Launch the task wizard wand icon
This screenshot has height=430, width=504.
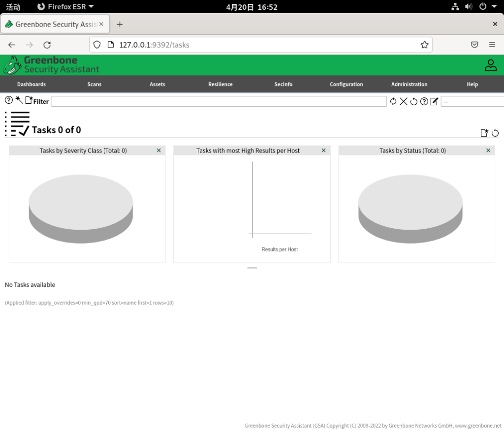pyautogui.click(x=19, y=100)
